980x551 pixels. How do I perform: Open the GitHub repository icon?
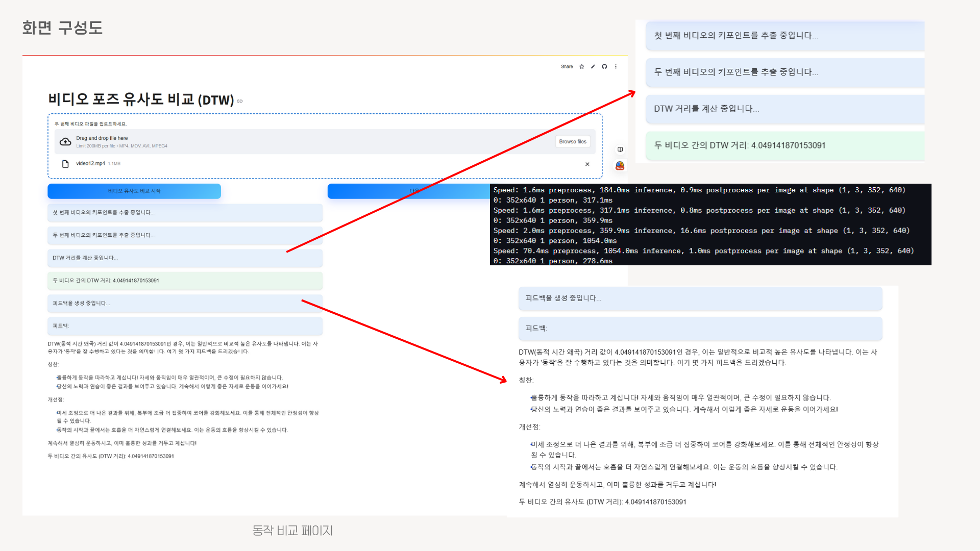coord(604,67)
